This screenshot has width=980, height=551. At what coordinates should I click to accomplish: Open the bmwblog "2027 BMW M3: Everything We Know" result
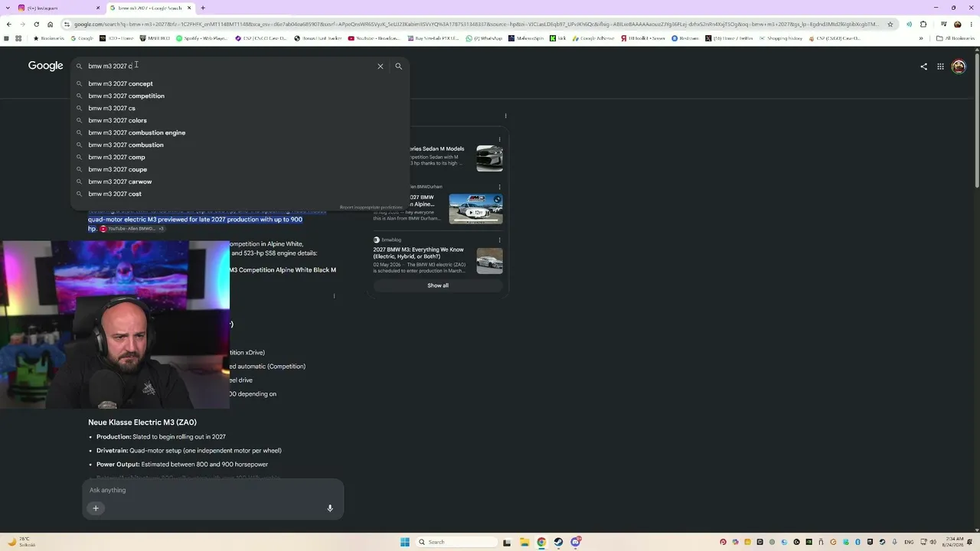[419, 253]
